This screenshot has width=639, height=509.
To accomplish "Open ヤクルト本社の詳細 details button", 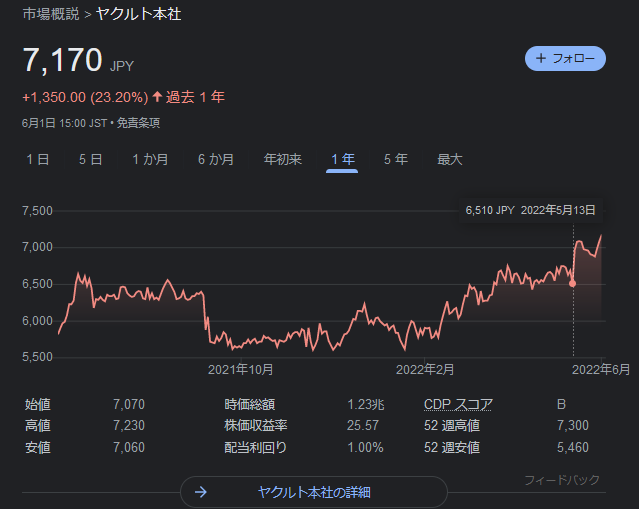I will click(x=314, y=492).
